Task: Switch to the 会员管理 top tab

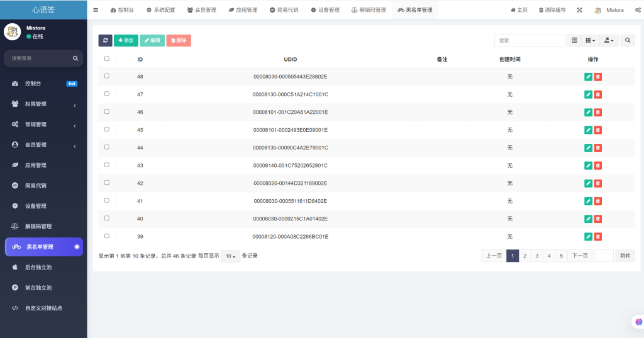Action: (x=202, y=10)
